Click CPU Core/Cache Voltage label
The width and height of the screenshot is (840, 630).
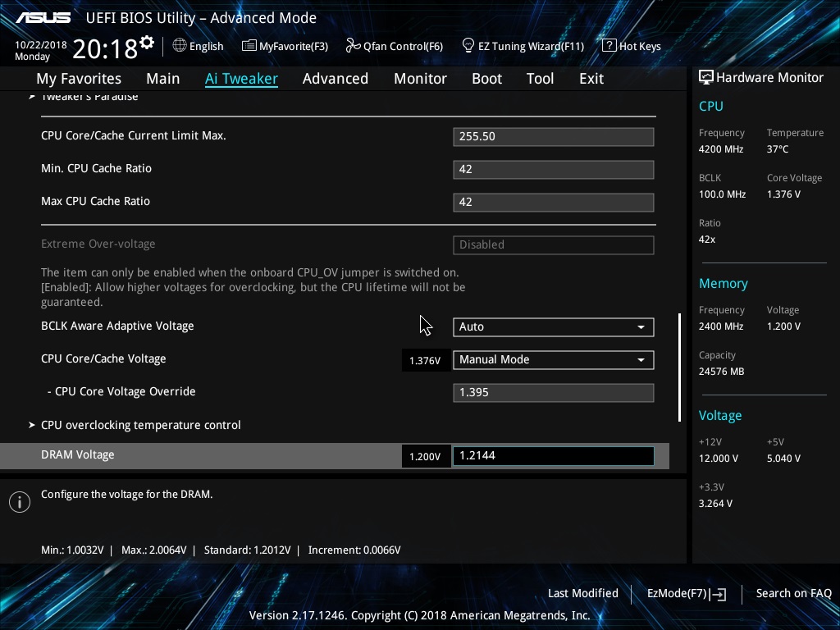click(x=103, y=358)
